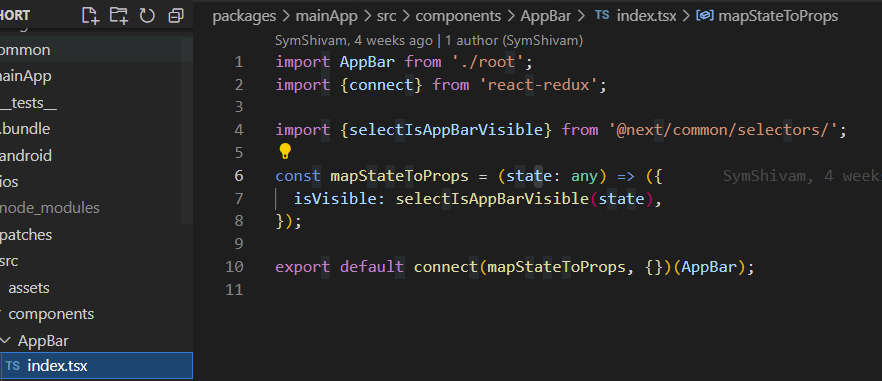Open the patches folder
Screen dimensions: 882x381
(26, 235)
